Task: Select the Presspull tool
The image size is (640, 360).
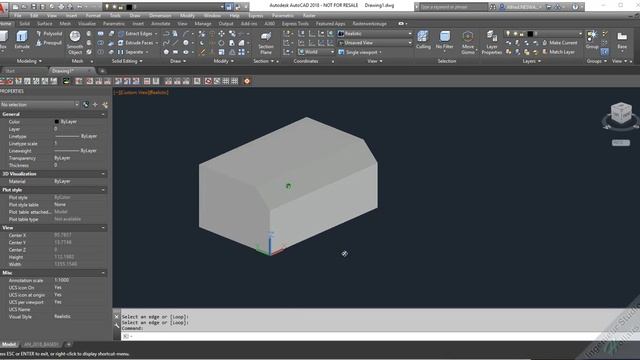Action: [x=49, y=43]
